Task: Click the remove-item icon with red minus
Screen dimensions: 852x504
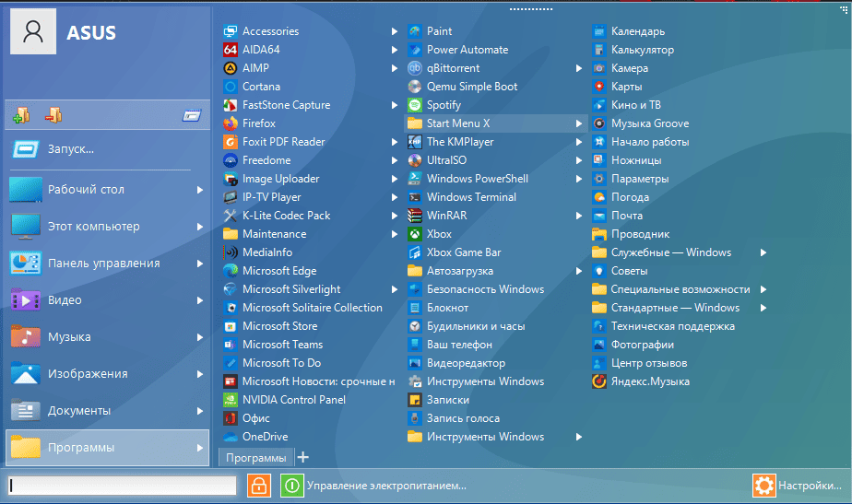Action: [x=53, y=115]
